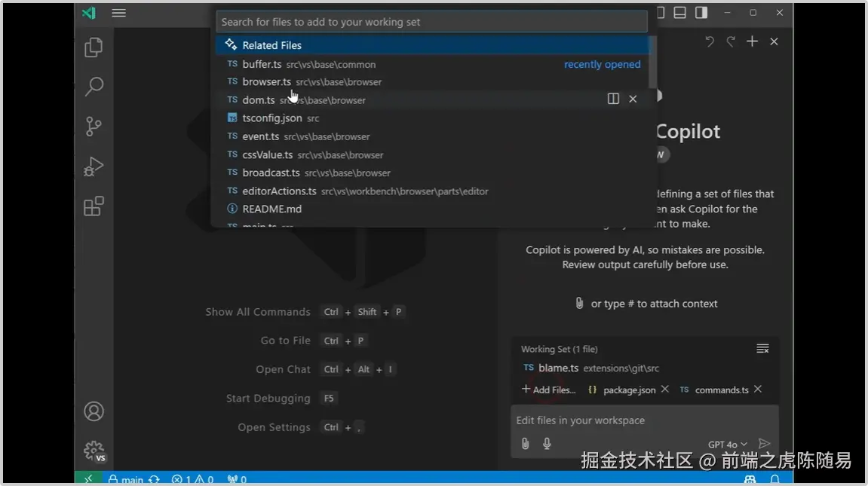
Task: Open the Accounts menu icon
Action: 94,411
